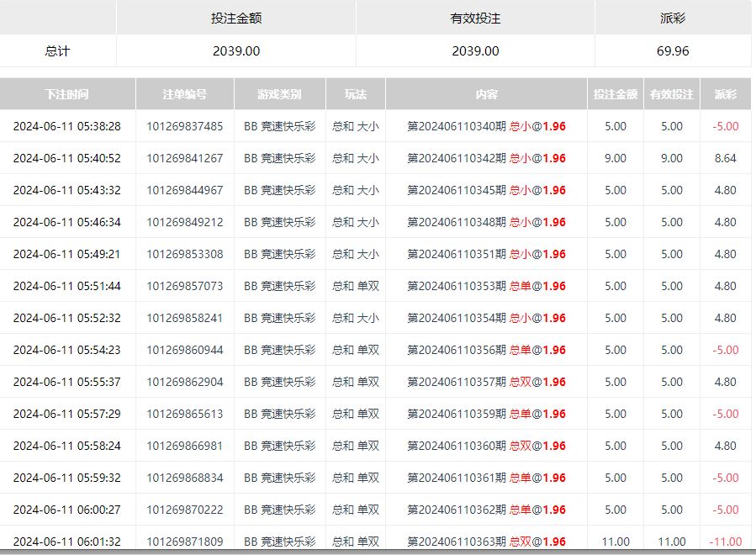Click the total payout value 69.96
The width and height of the screenshot is (756, 555).
pos(673,50)
